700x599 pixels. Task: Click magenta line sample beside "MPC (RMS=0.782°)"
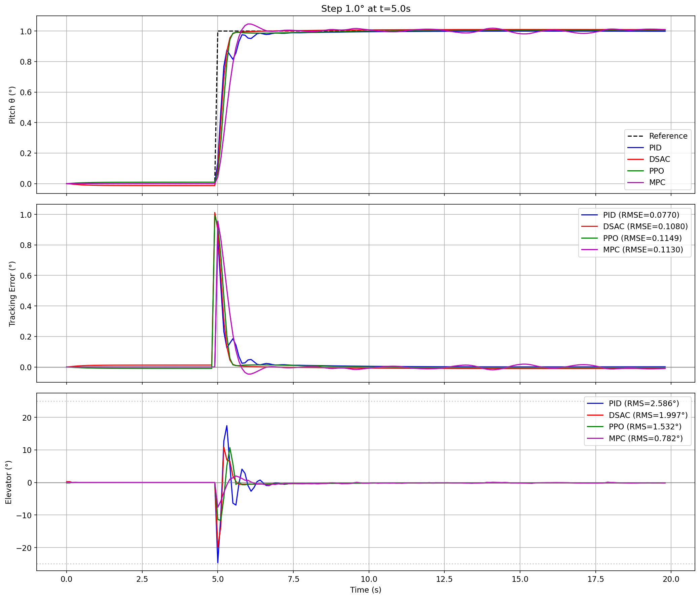pyautogui.click(x=595, y=438)
